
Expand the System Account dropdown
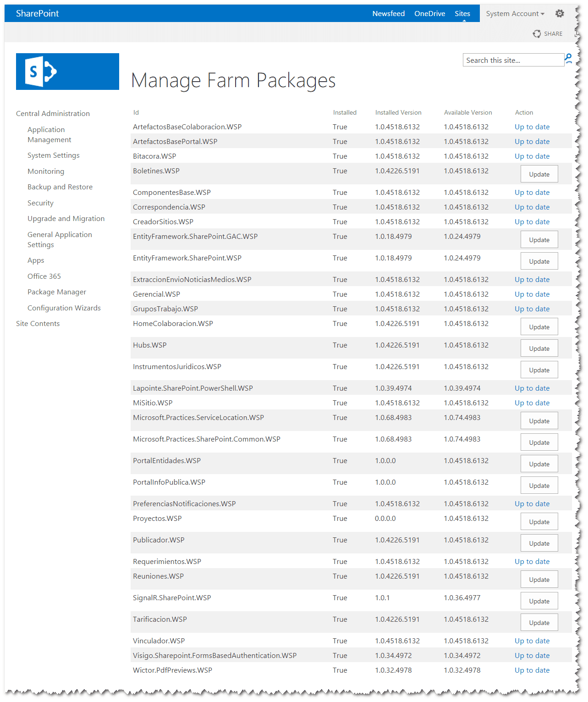pyautogui.click(x=515, y=14)
